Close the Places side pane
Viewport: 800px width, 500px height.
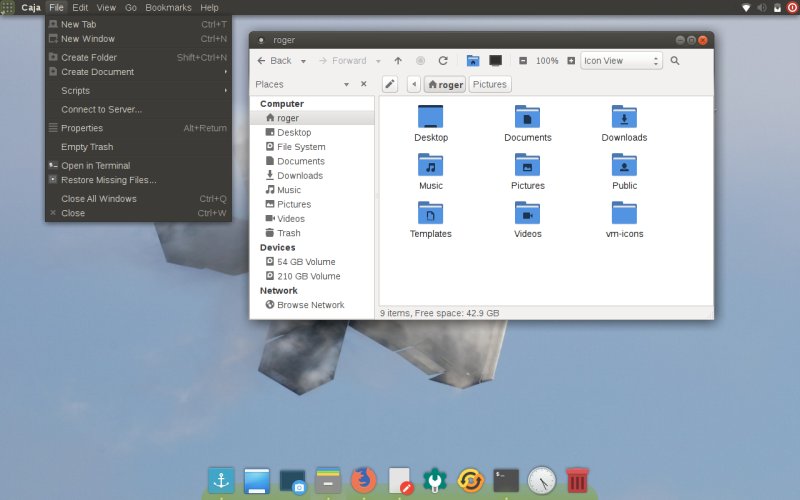(363, 85)
